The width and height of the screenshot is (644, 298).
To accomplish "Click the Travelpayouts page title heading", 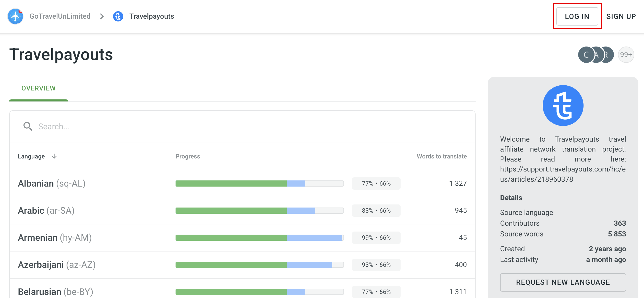I will click(61, 55).
